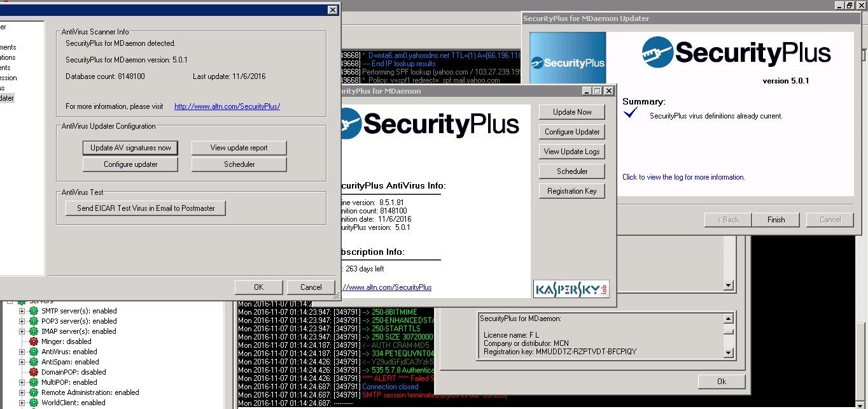
Task: Click License name: F L text
Action: coord(511,335)
